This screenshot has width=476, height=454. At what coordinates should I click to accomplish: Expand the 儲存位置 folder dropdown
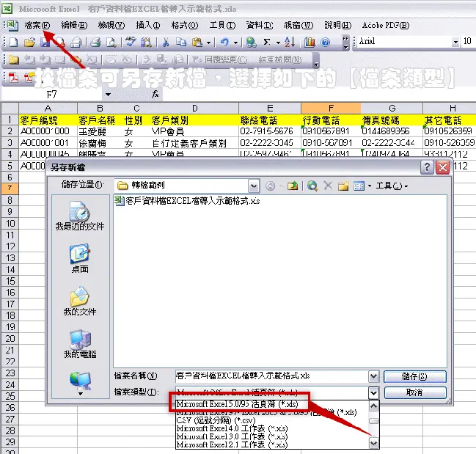point(254,186)
